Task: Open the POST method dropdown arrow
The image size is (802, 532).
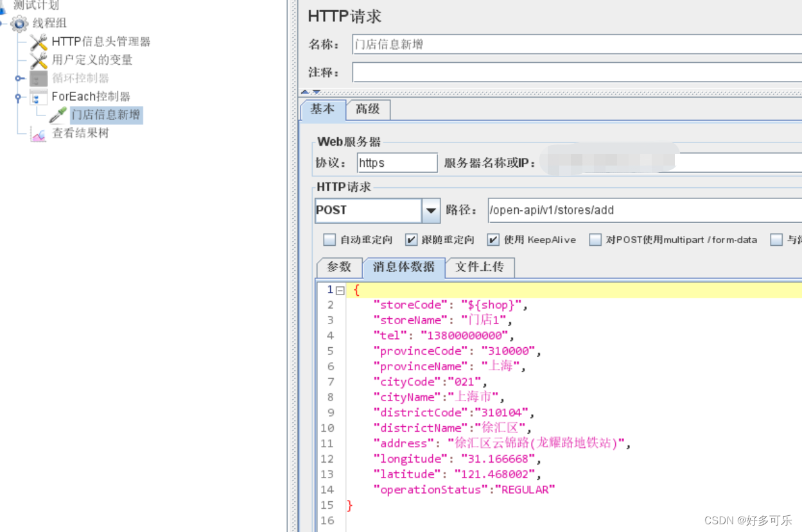Action: tap(431, 210)
